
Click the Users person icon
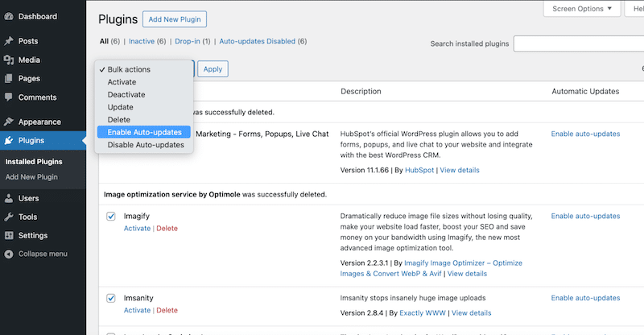coord(9,199)
